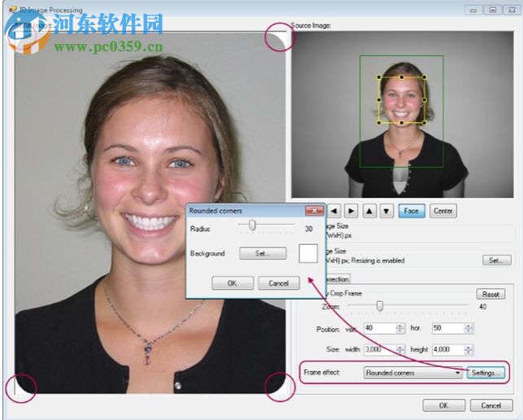Image resolution: width=523 pixels, height=420 pixels.
Task: Click Cancel in the ID Image Processing window
Action: [491, 405]
